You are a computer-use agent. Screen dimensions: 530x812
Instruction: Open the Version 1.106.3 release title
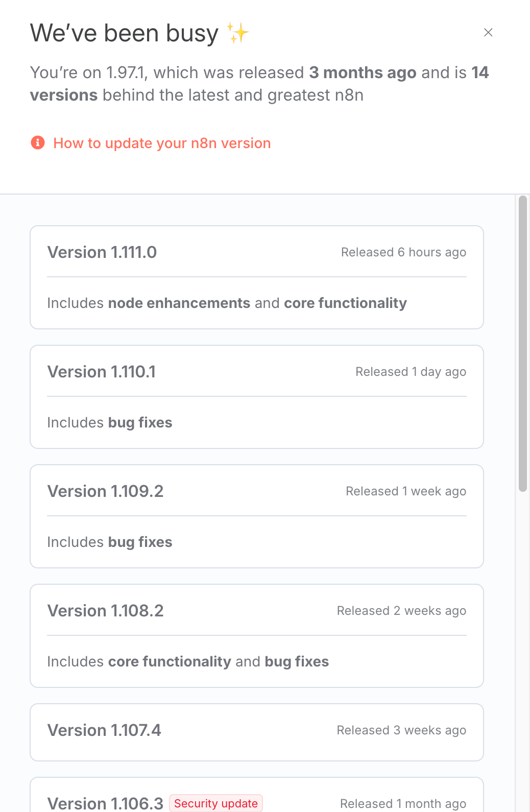click(x=105, y=803)
